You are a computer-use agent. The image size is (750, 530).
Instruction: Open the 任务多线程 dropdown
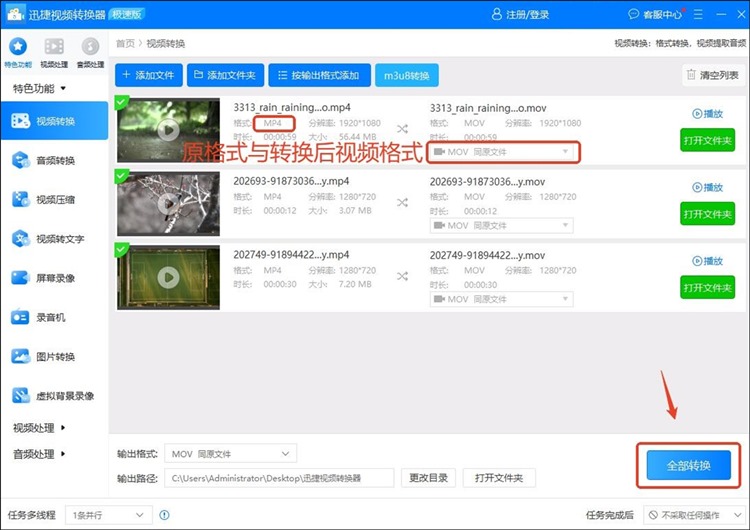(109, 515)
